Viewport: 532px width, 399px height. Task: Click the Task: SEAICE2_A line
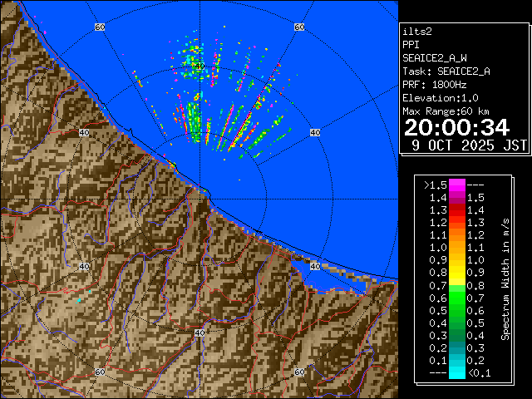click(446, 71)
